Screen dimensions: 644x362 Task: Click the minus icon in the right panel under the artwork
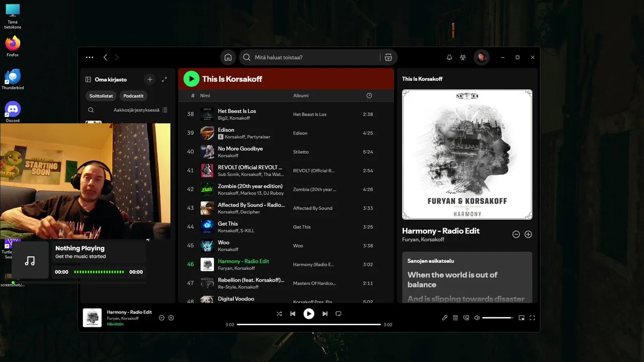[516, 234]
